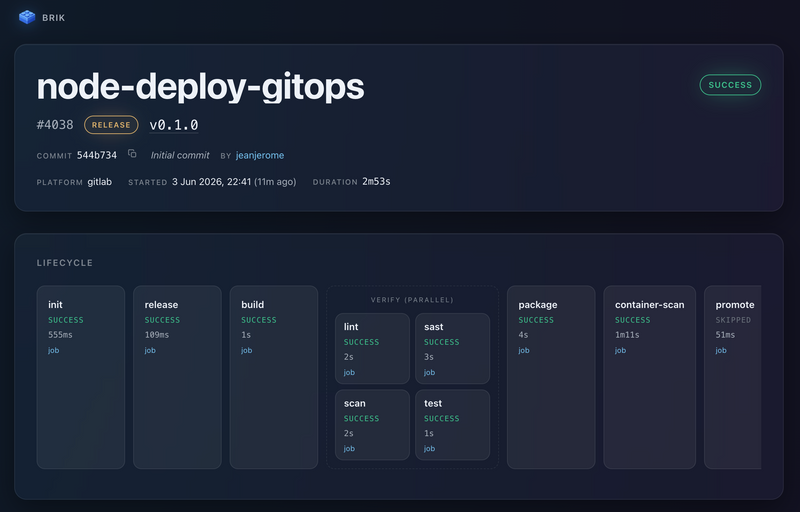The height and width of the screenshot is (512, 800).
Task: Select the build stage card title
Action: coord(253,304)
